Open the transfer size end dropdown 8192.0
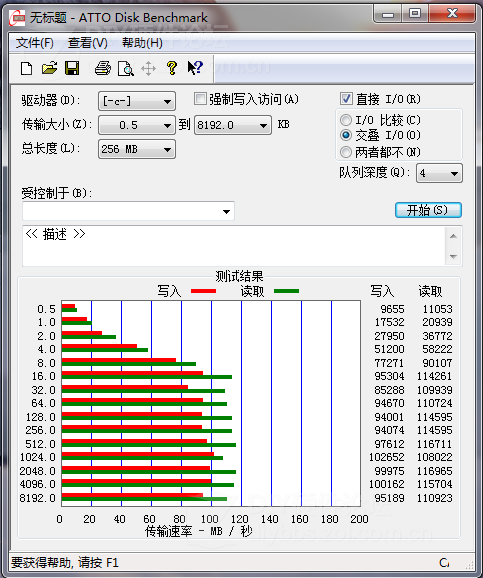Image resolution: width=483 pixels, height=578 pixels. pyautogui.click(x=233, y=125)
